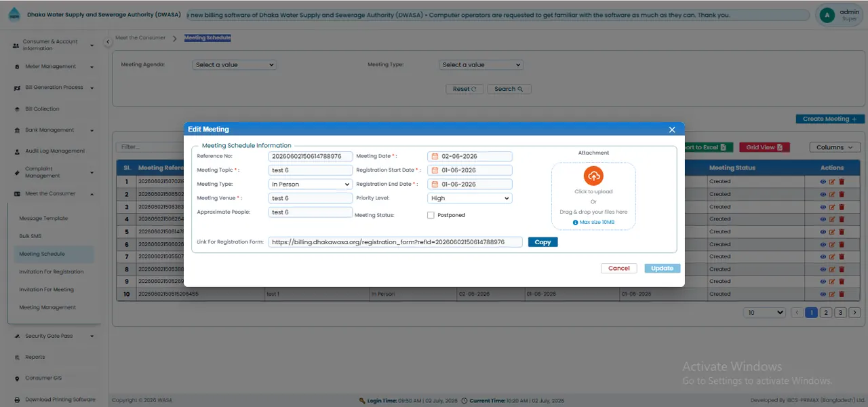Open the Meeting Type filter dropdown
Image resolution: width=868 pixels, height=407 pixels.
click(481, 65)
